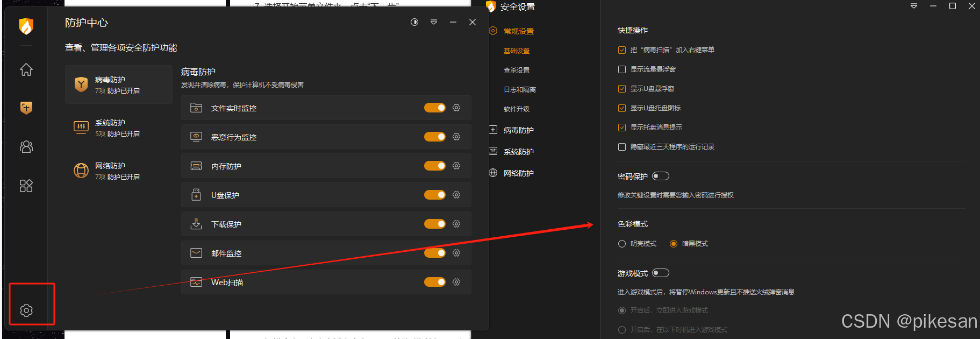
Task: Open settings gear for U盘保护
Action: tap(456, 195)
